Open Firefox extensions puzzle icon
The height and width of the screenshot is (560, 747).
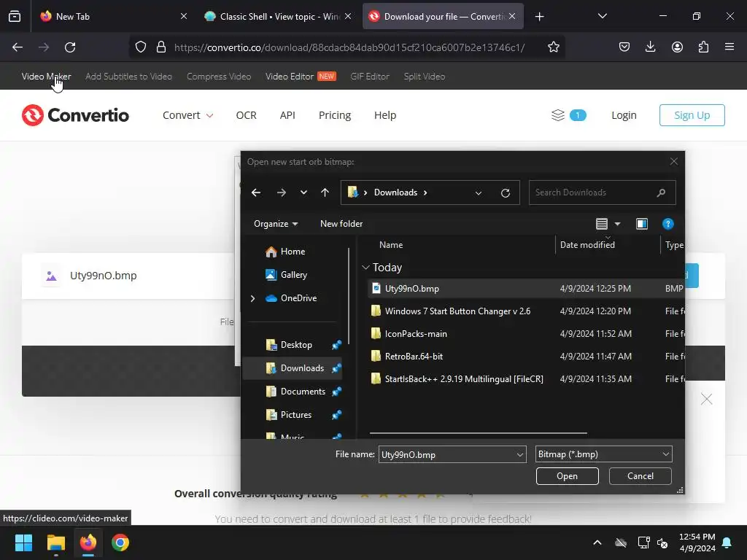pos(703,47)
